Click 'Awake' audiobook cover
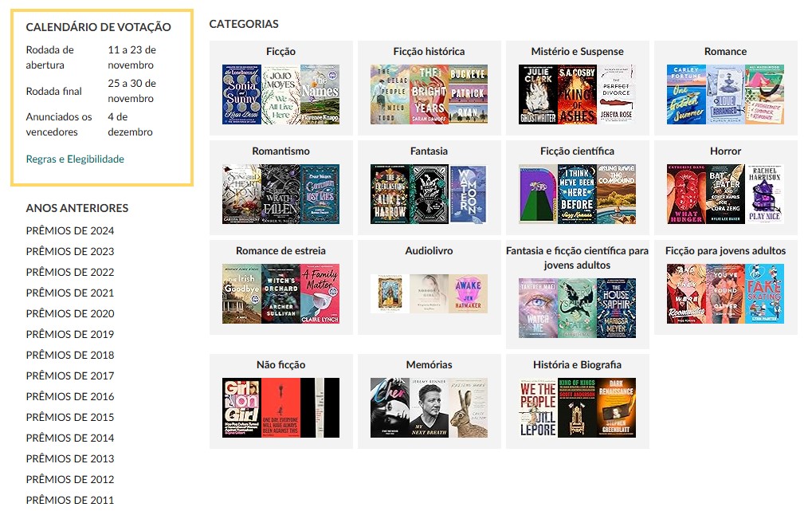The height and width of the screenshot is (511, 812). 468,293
